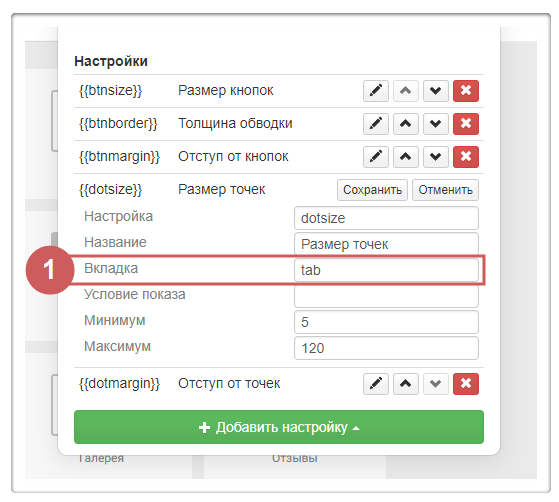Click the Размер кнопок label
559x502 pixels.
pos(226,91)
